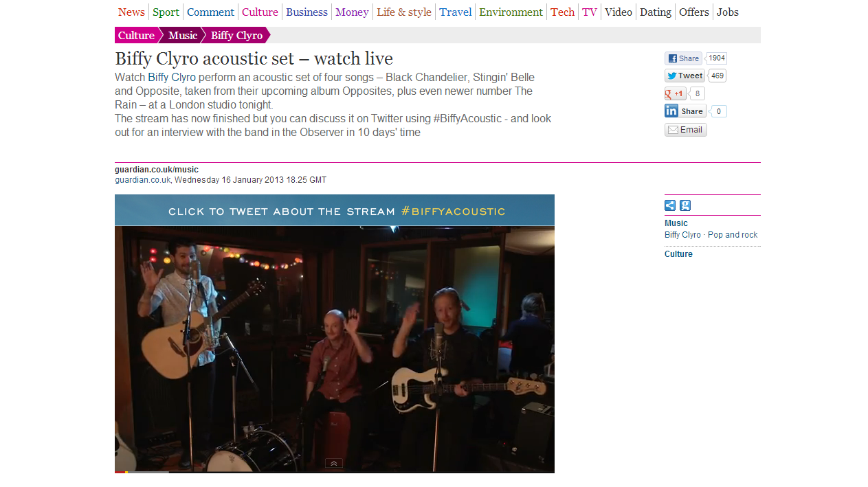
Task: Click Biffy Clyro link in article summary
Action: point(172,77)
